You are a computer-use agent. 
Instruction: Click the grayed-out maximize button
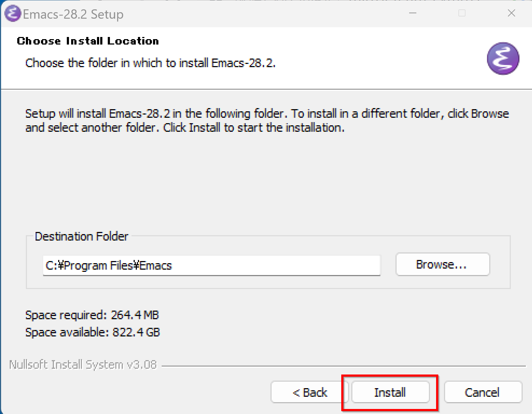[x=462, y=13]
